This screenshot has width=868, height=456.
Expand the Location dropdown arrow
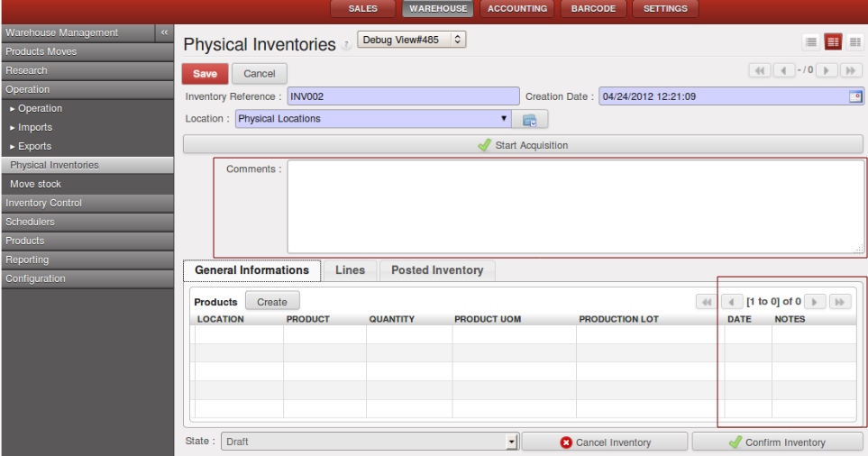(x=503, y=119)
